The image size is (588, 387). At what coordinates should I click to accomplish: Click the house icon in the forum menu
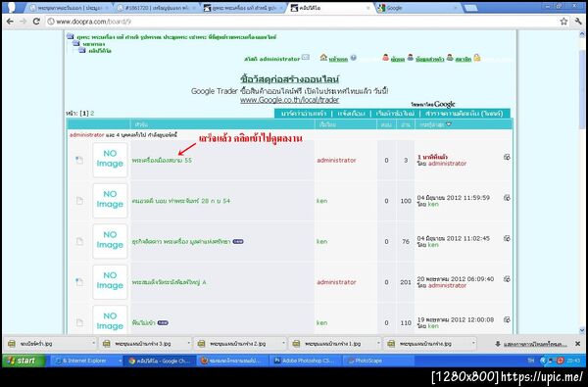click(323, 57)
